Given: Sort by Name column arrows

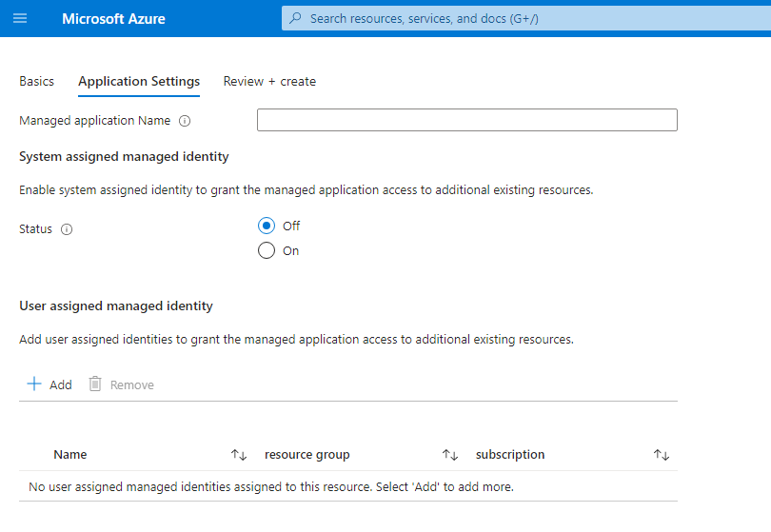Looking at the screenshot, I should (239, 455).
